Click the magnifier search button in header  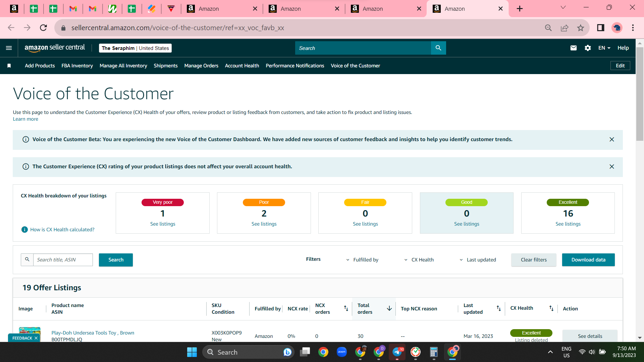pyautogui.click(x=438, y=48)
